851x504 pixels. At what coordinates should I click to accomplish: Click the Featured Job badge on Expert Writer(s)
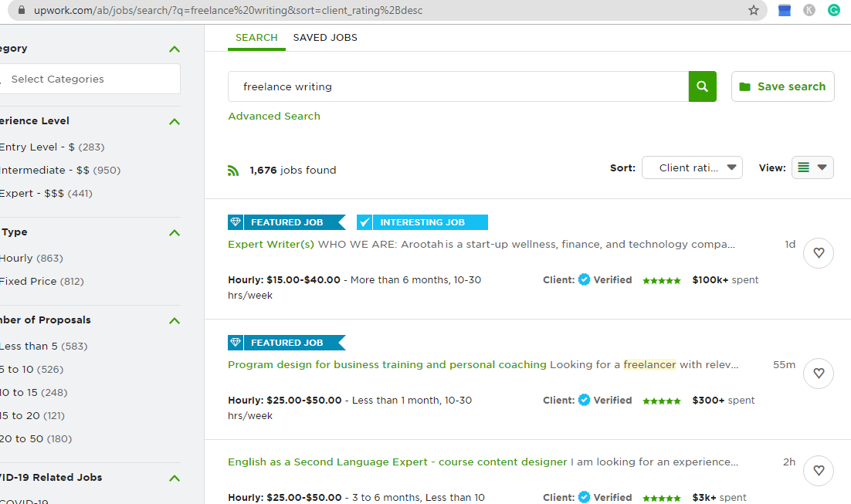click(x=286, y=222)
